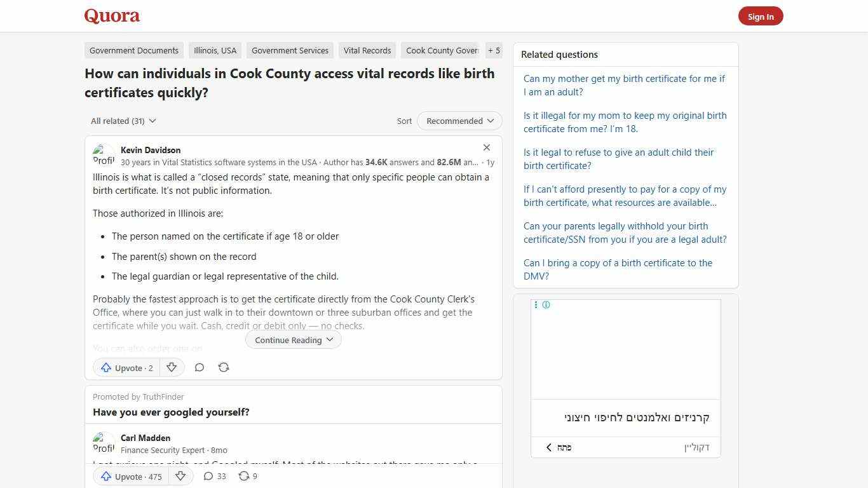
Task: Expand the All related (31) filter
Action: coord(123,121)
